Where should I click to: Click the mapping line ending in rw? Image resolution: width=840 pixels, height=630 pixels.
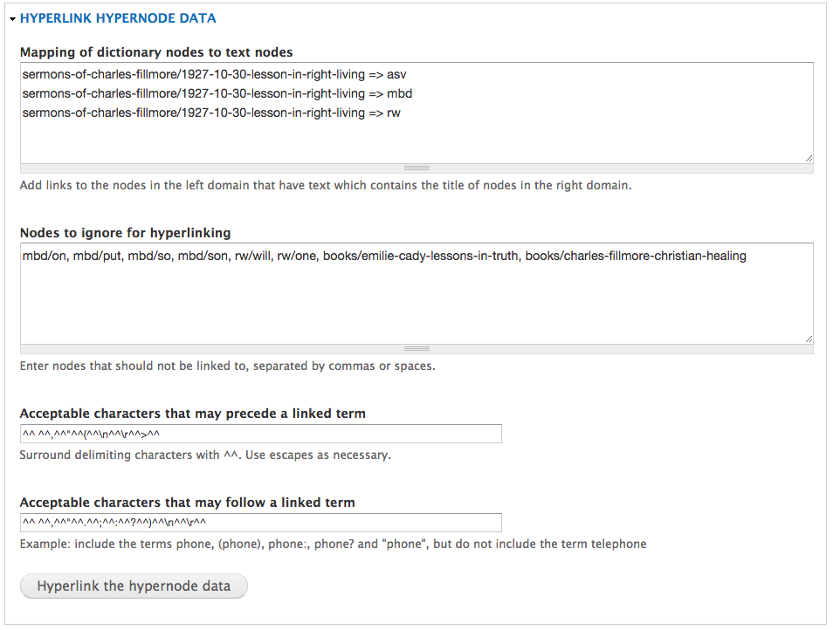click(x=211, y=113)
